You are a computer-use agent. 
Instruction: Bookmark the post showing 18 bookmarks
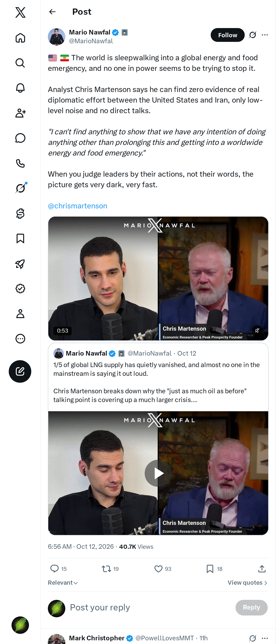(210, 569)
